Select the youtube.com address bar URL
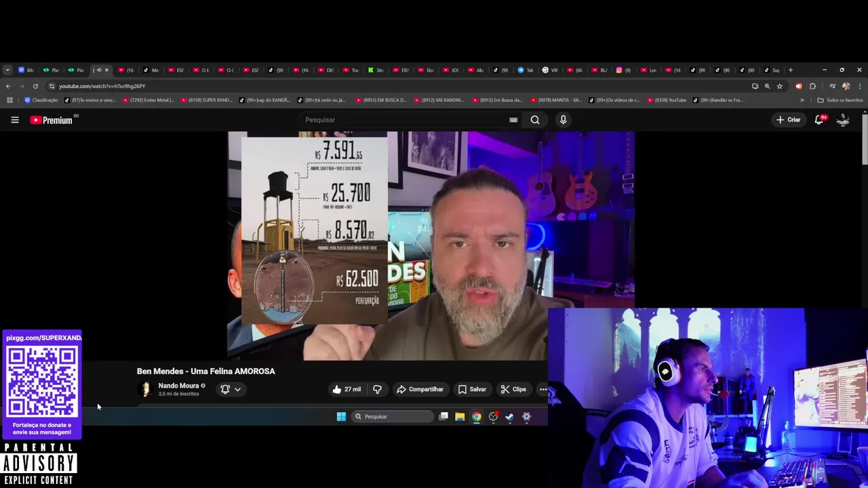 [x=102, y=86]
